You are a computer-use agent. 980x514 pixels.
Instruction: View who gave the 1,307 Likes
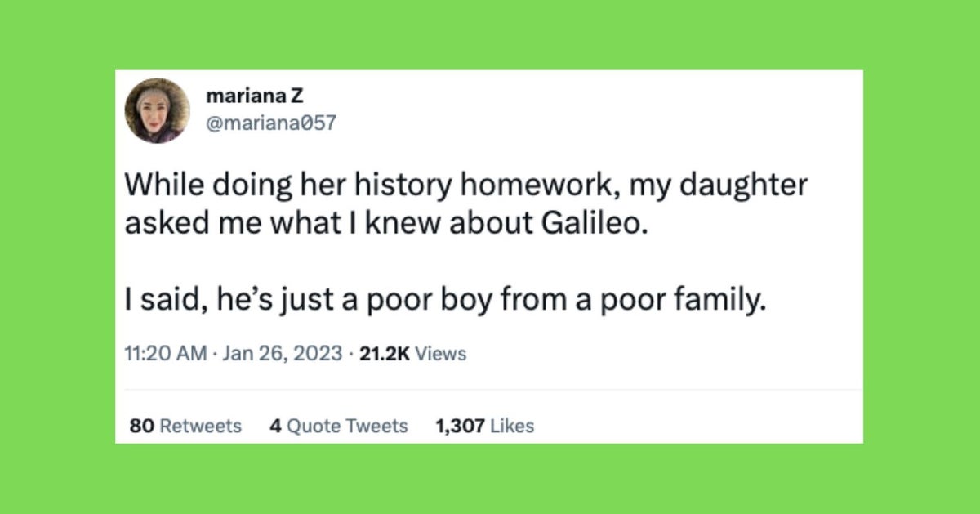pyautogui.click(x=485, y=426)
